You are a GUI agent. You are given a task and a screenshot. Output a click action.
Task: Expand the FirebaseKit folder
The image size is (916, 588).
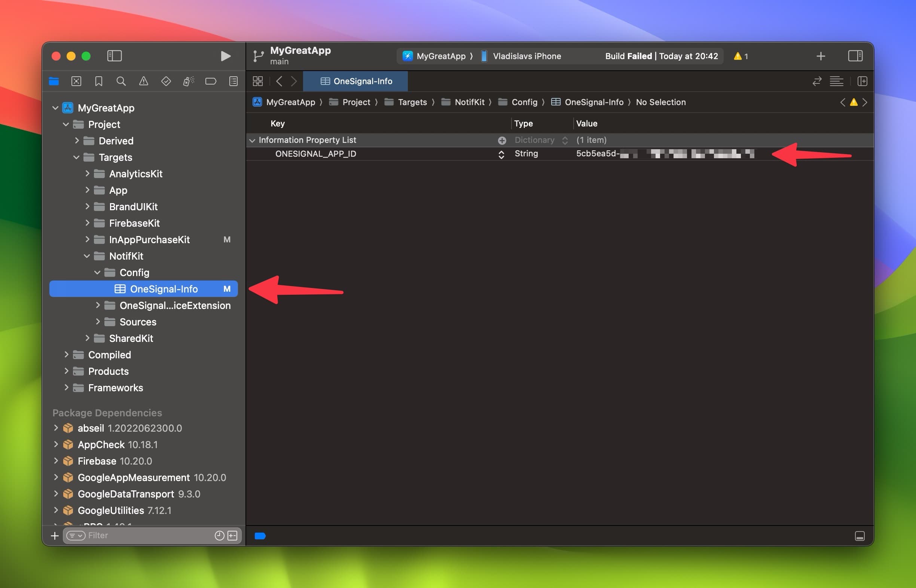point(87,223)
